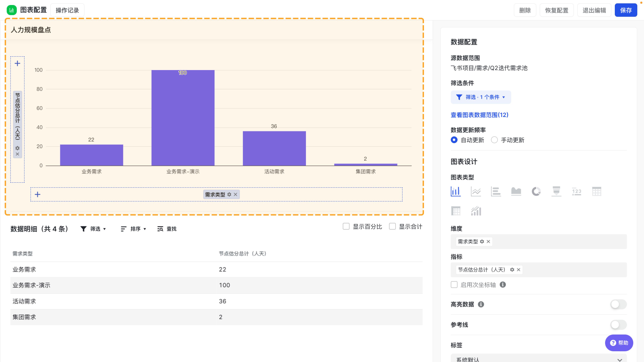Image resolution: width=644 pixels, height=362 pixels.
Task: Open settings of vertical axis 节点估分总计 chip
Action: [17, 148]
